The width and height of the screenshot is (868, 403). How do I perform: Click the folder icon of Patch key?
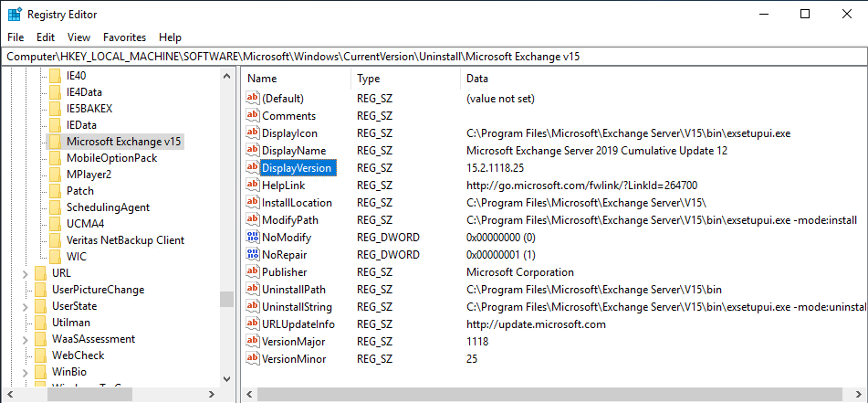coord(54,191)
